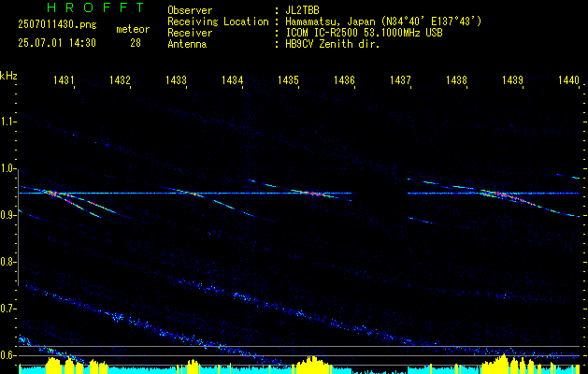Select the filename 2507011430.png

[57, 25]
